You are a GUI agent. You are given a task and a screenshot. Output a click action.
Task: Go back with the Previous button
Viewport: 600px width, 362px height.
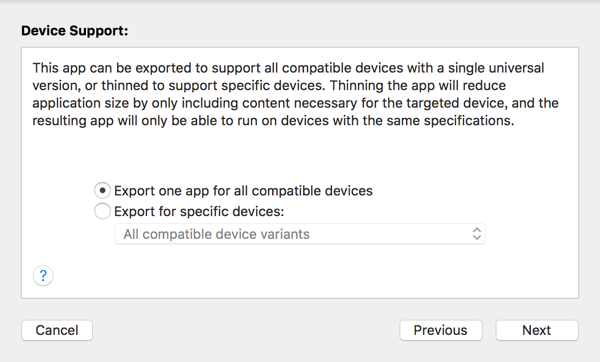click(x=441, y=330)
